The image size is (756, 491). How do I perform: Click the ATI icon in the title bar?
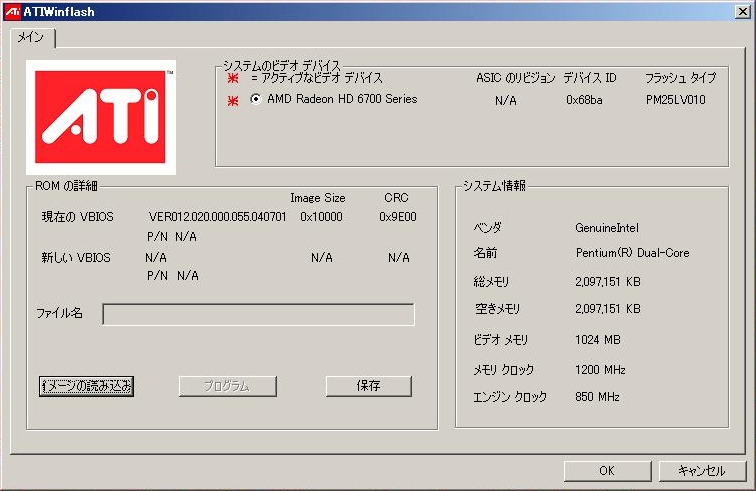[x=13, y=12]
